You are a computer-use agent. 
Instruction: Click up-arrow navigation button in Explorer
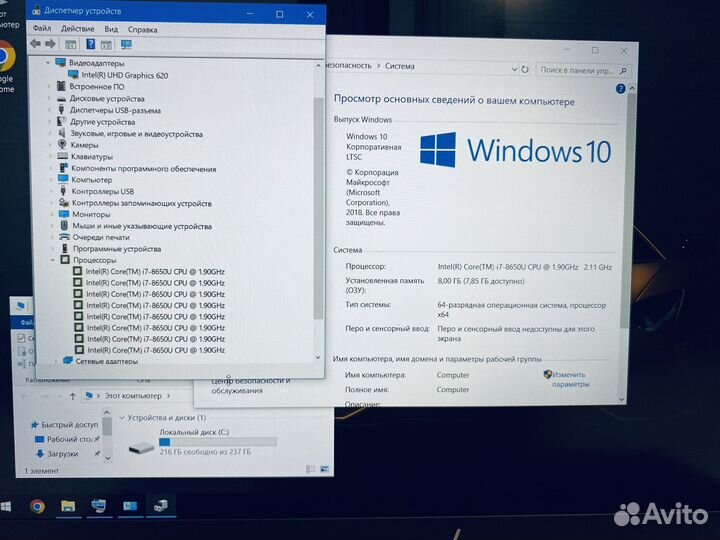(x=73, y=396)
